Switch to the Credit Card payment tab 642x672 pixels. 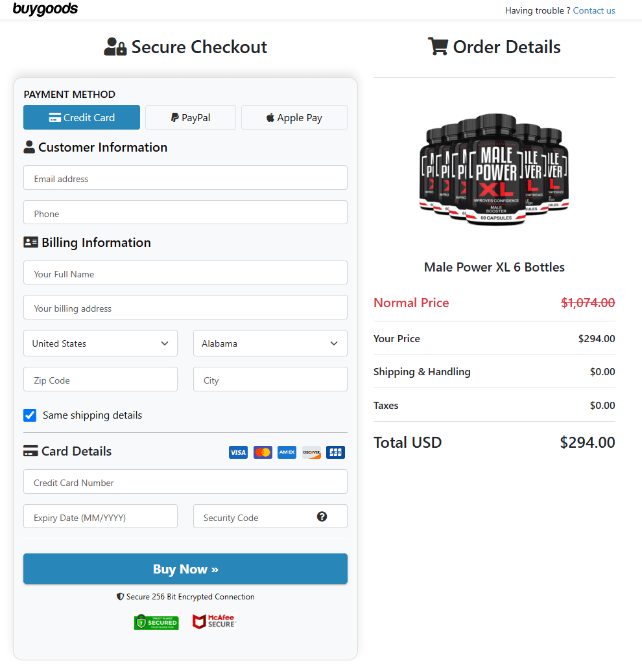coord(81,117)
